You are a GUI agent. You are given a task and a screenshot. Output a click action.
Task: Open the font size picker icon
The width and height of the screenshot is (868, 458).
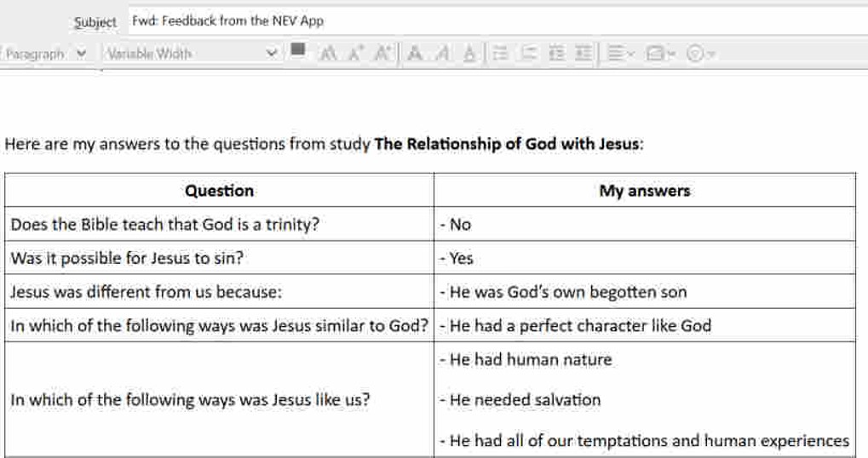[x=328, y=54]
